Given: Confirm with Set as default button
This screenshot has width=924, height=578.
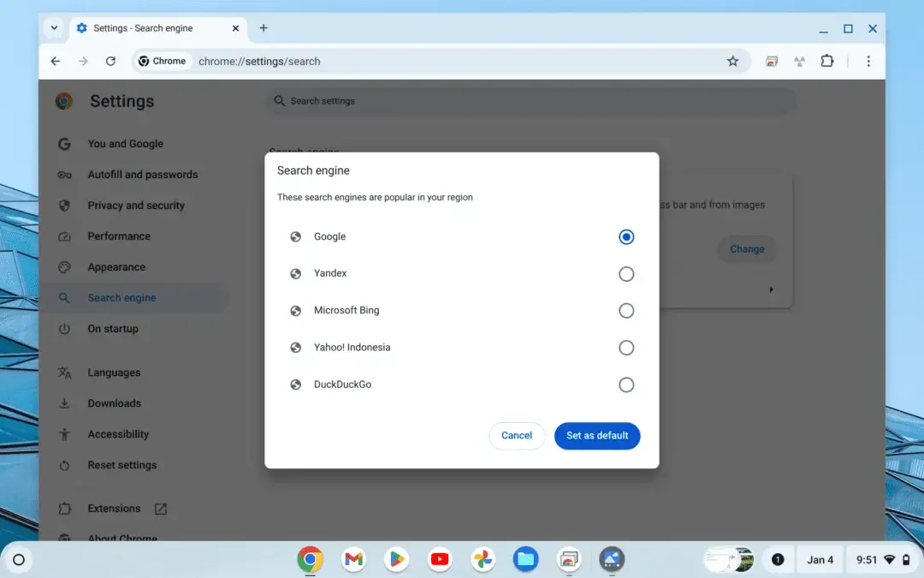Looking at the screenshot, I should (597, 435).
